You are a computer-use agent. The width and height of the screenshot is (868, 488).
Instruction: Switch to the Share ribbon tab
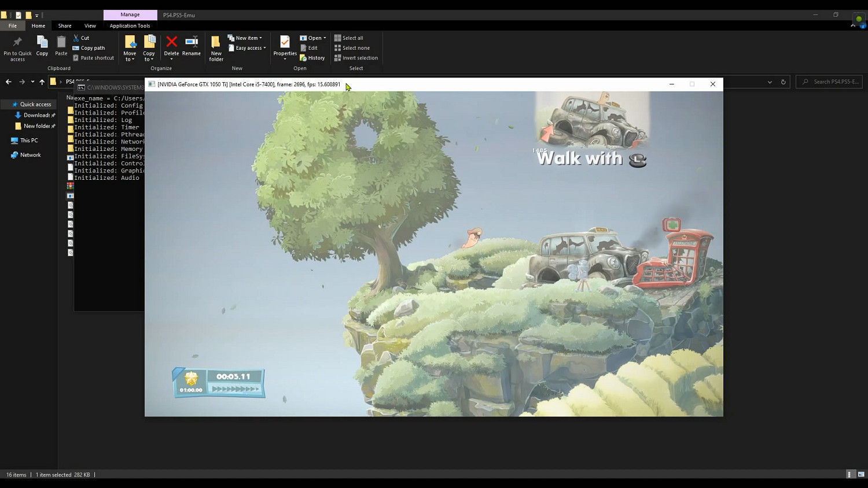tap(65, 26)
